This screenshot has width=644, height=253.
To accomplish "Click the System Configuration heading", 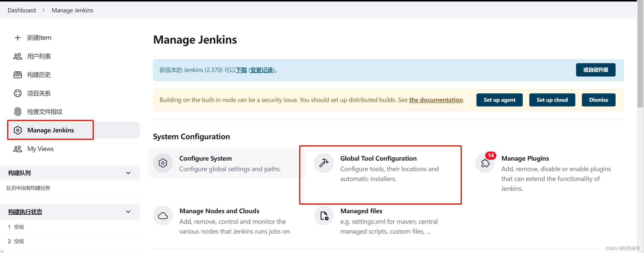I will click(191, 136).
